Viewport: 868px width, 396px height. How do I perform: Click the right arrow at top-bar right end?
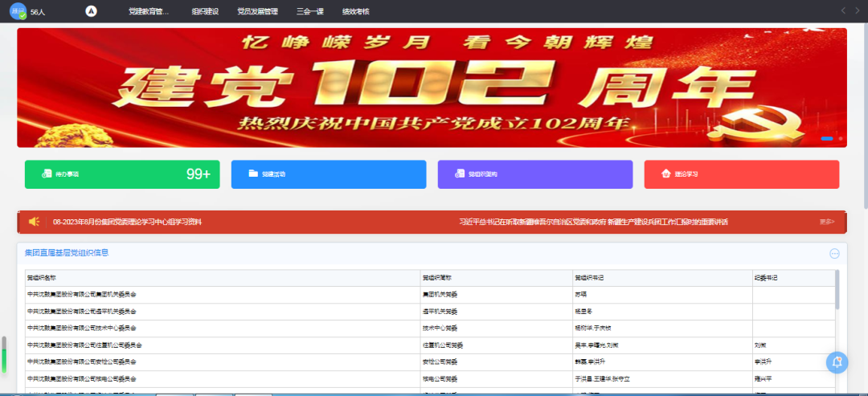[x=858, y=10]
